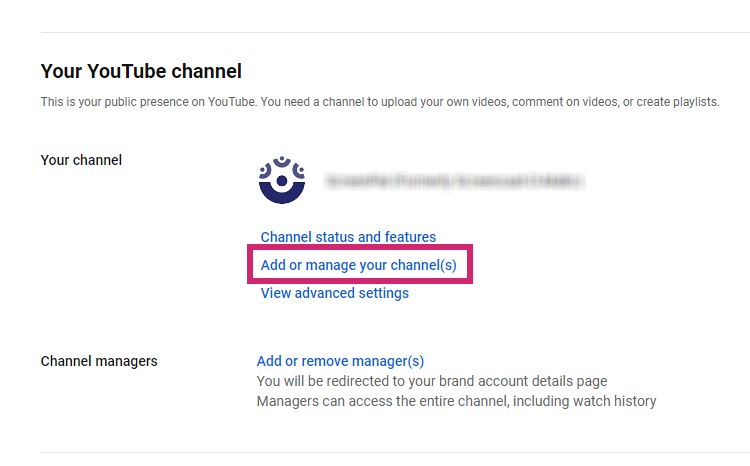Open View advanced settings link
Screen dimensions: 750x466
pos(334,293)
